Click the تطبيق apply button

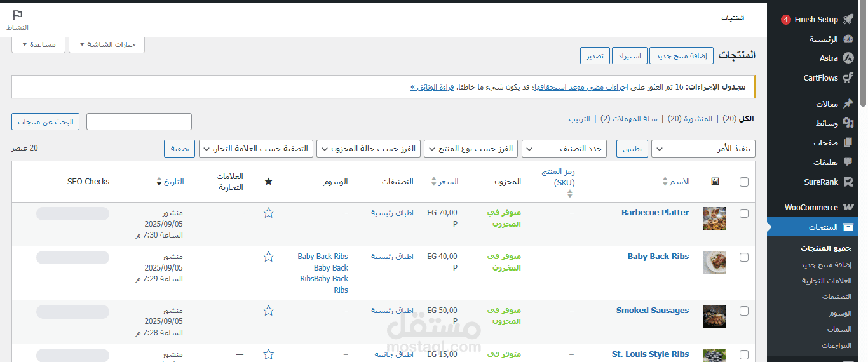632,149
